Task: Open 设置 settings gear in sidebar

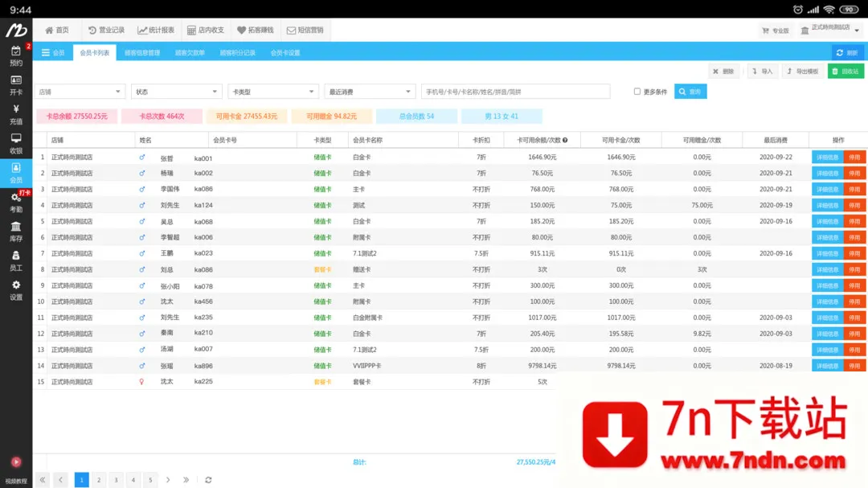Action: (16, 290)
